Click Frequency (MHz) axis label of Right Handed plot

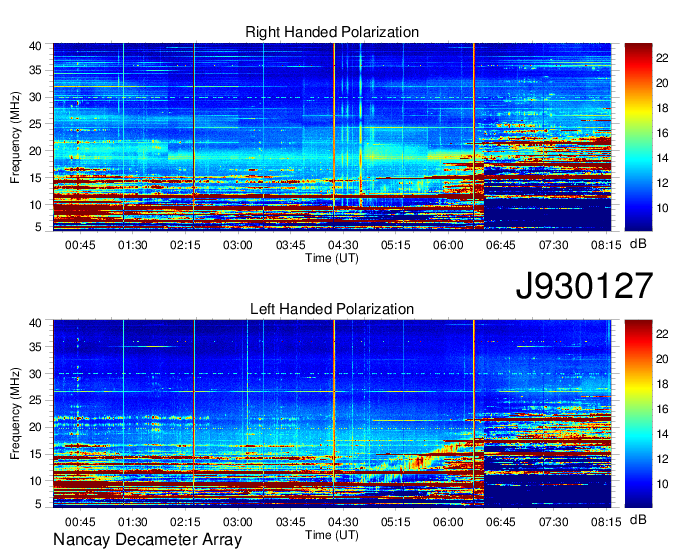(x=15, y=137)
